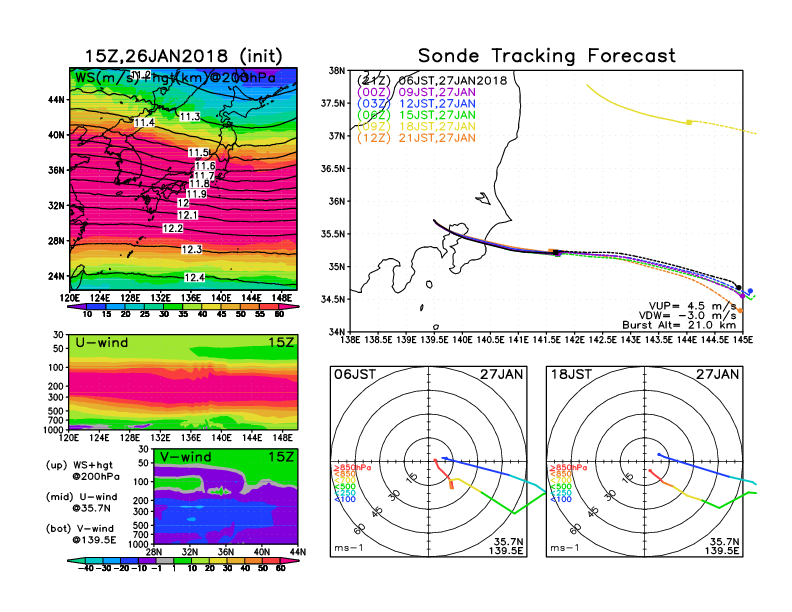The width and height of the screenshot is (792, 612).
Task: Select the WS(m/s)+hgt(km)@200hPa map label
Action: point(175,78)
